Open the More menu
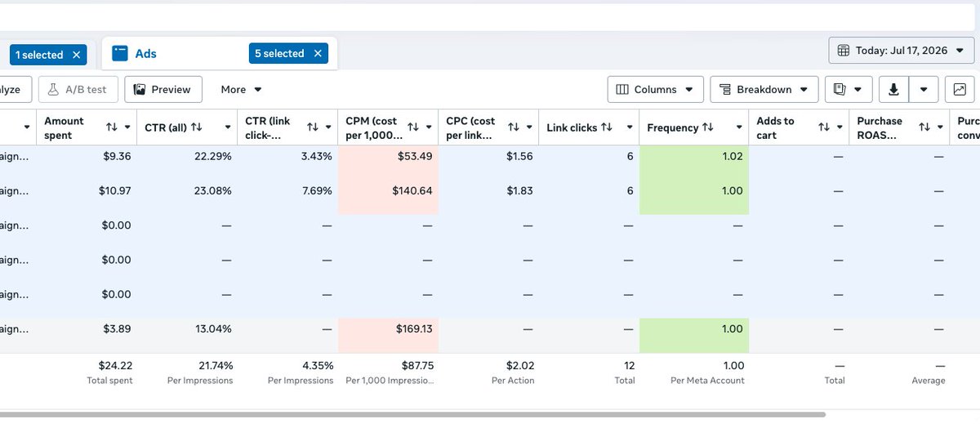 coord(241,90)
